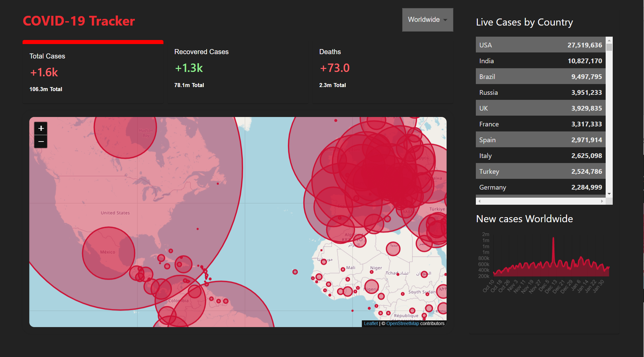Click the France row in country table
Image resolution: width=644 pixels, height=357 pixels.
(x=540, y=124)
